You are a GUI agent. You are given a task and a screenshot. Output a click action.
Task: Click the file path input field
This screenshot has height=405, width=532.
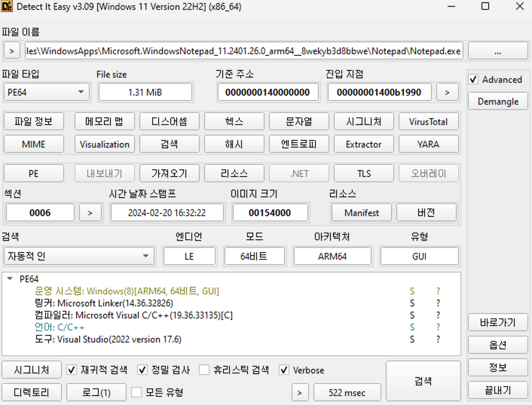click(244, 51)
